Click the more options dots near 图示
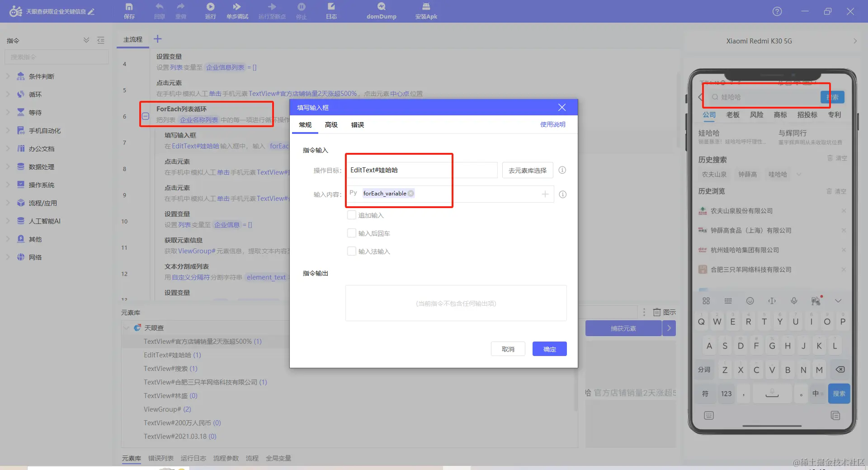This screenshot has width=868, height=470. click(644, 312)
